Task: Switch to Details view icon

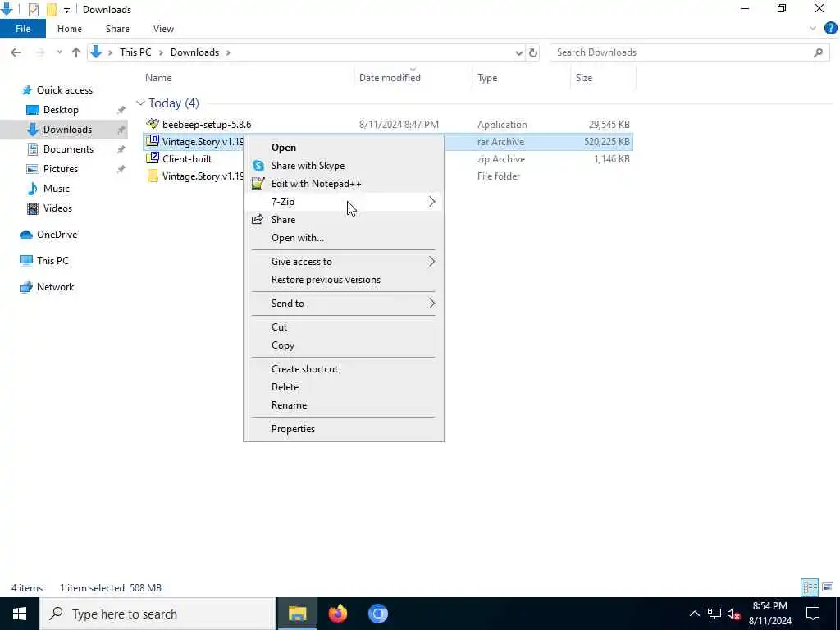Action: coord(810,587)
